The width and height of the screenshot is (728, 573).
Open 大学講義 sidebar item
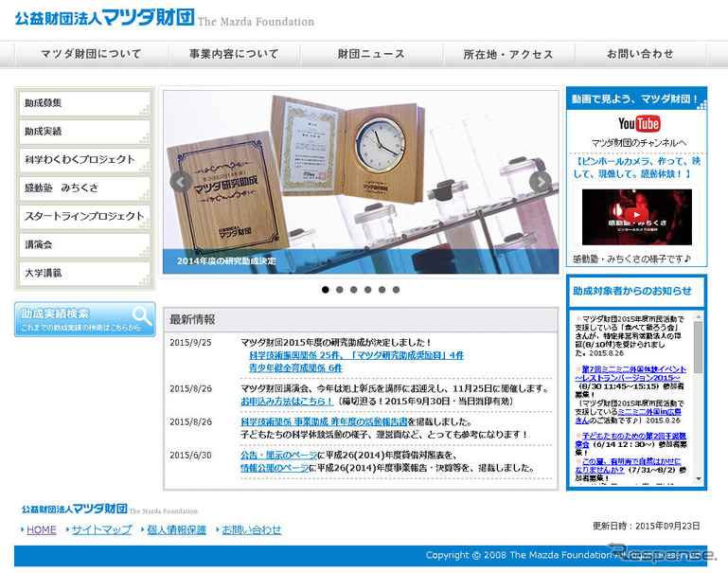(x=84, y=273)
